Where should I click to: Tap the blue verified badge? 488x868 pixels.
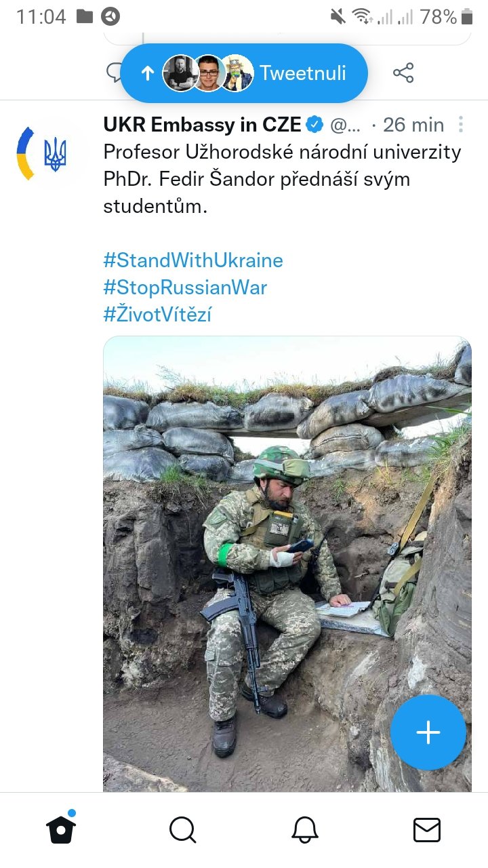point(314,125)
